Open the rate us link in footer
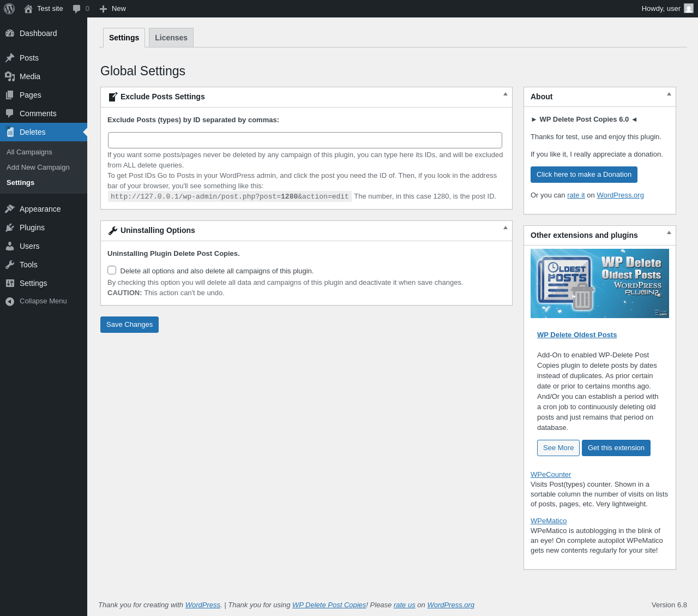The height and width of the screenshot is (616, 698). coord(404,605)
